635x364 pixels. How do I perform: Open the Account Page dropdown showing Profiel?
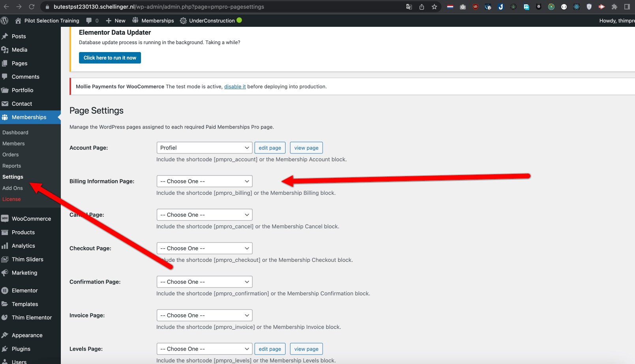(204, 147)
